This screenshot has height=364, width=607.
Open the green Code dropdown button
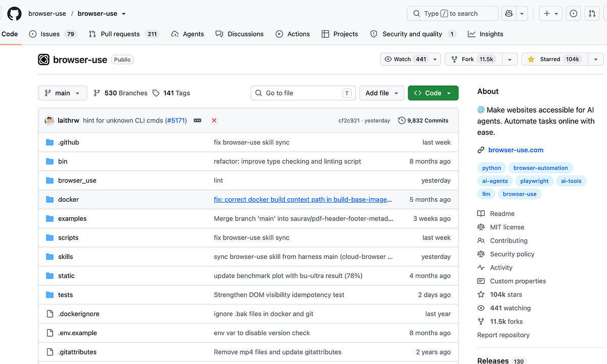[x=433, y=93]
